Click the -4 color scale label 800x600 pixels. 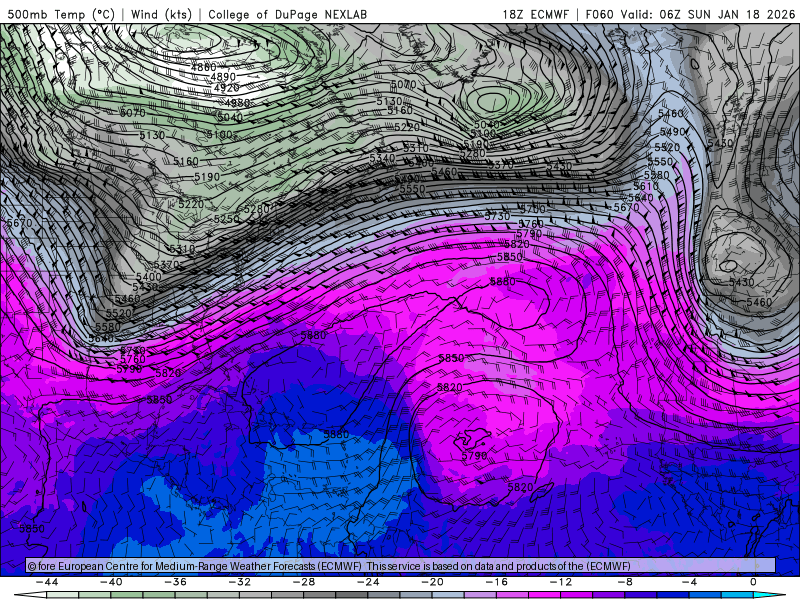pyautogui.click(x=689, y=582)
